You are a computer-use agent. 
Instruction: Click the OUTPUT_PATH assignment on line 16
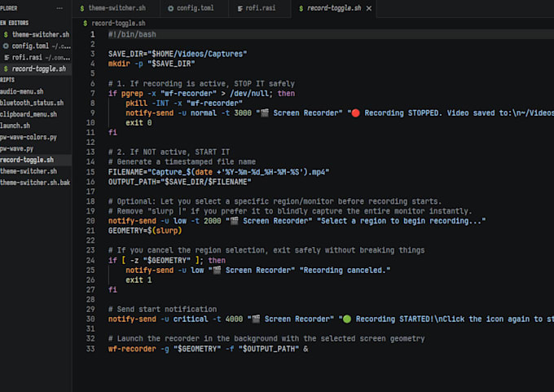(x=179, y=182)
